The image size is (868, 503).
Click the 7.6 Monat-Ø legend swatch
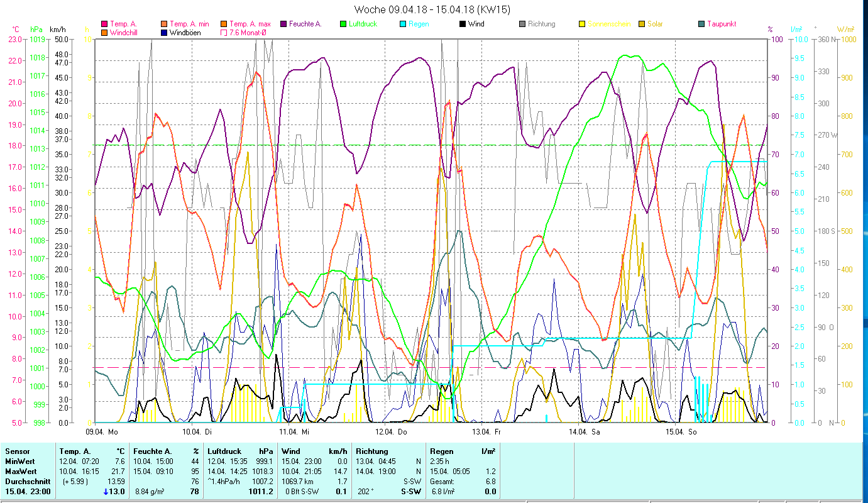[x=223, y=33]
